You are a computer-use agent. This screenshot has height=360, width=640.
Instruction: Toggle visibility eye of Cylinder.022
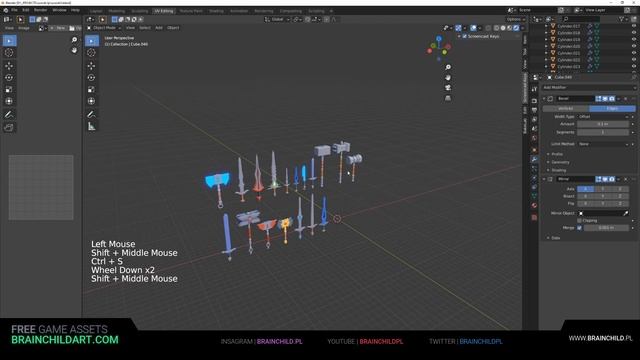634,60
